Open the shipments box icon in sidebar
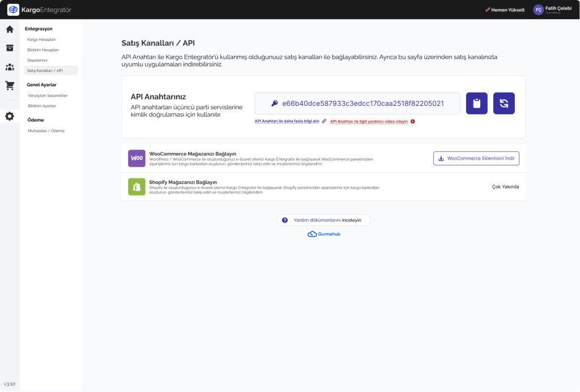 (x=10, y=48)
